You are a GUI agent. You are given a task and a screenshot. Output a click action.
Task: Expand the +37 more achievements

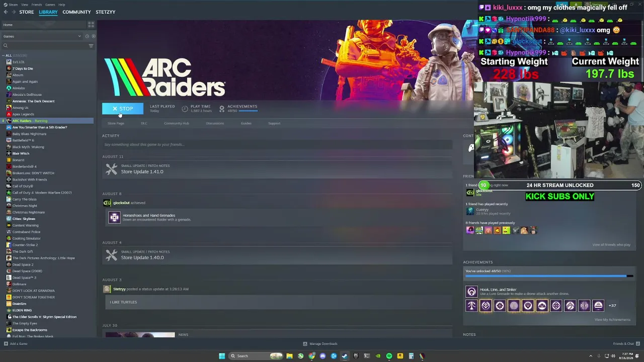point(612,306)
